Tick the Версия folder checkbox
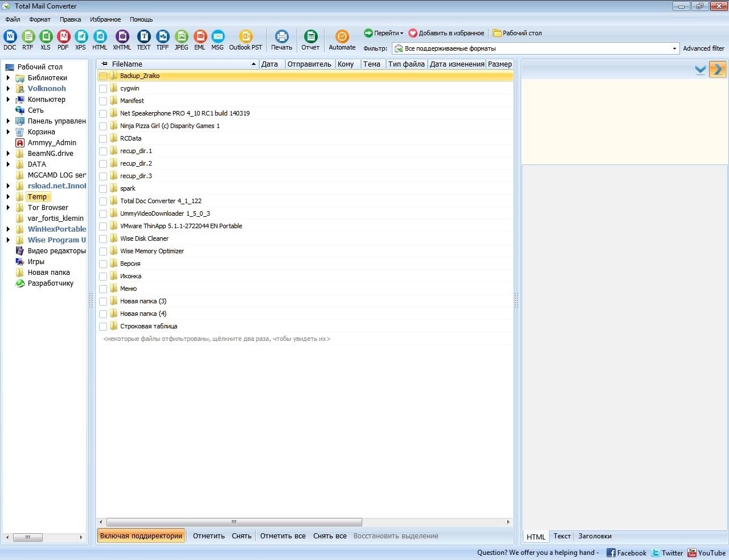 pos(103,264)
